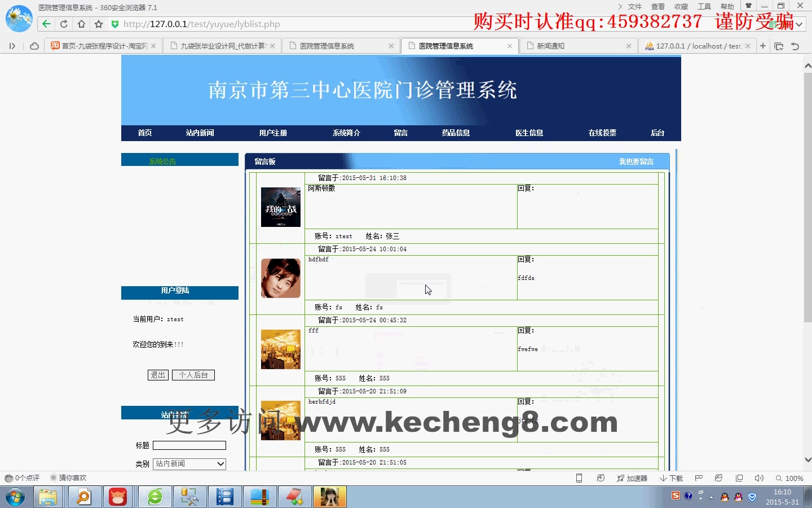Image resolution: width=812 pixels, height=508 pixels.
Task: Click the multi-window split view icon
Action: (x=739, y=478)
